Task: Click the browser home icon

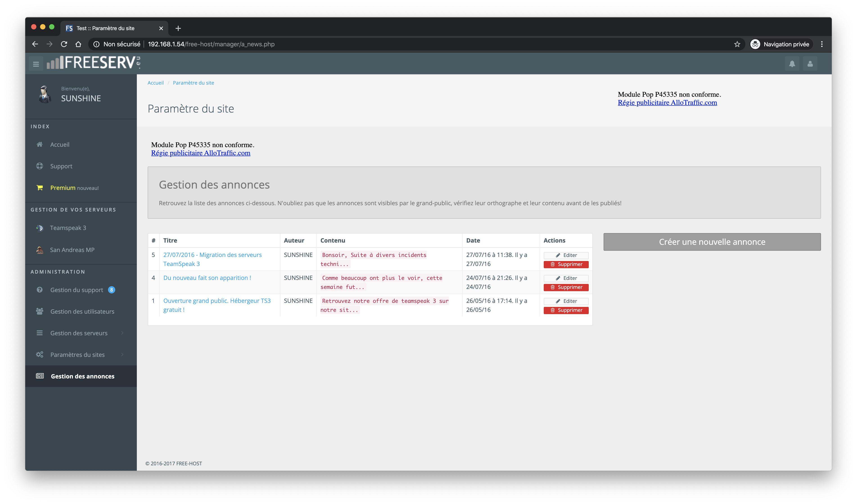Action: pos(78,44)
